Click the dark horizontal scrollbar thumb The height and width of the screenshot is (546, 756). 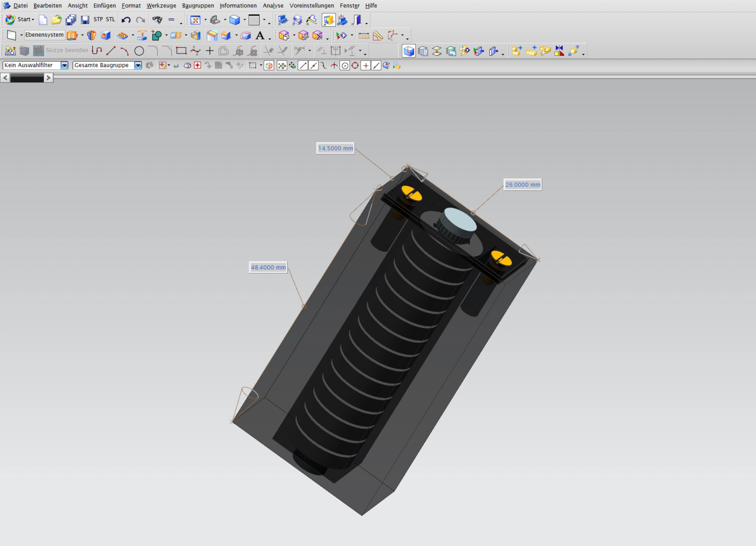[x=27, y=78]
